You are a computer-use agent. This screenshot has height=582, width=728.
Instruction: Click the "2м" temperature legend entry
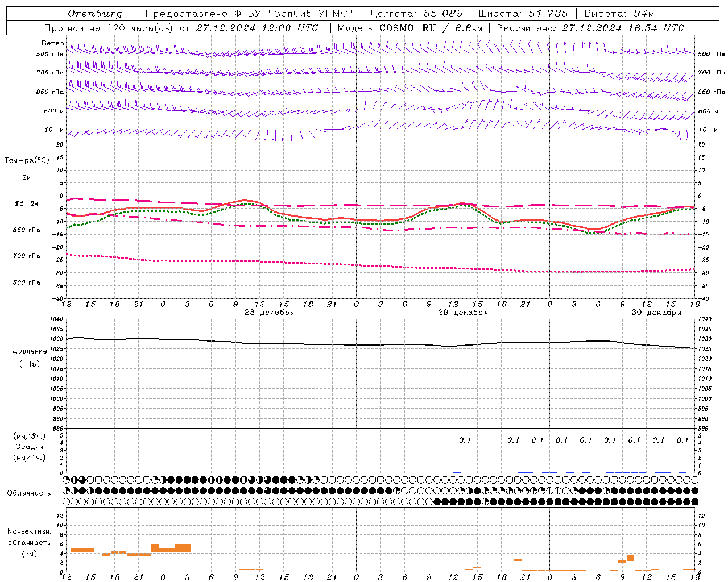click(x=27, y=177)
